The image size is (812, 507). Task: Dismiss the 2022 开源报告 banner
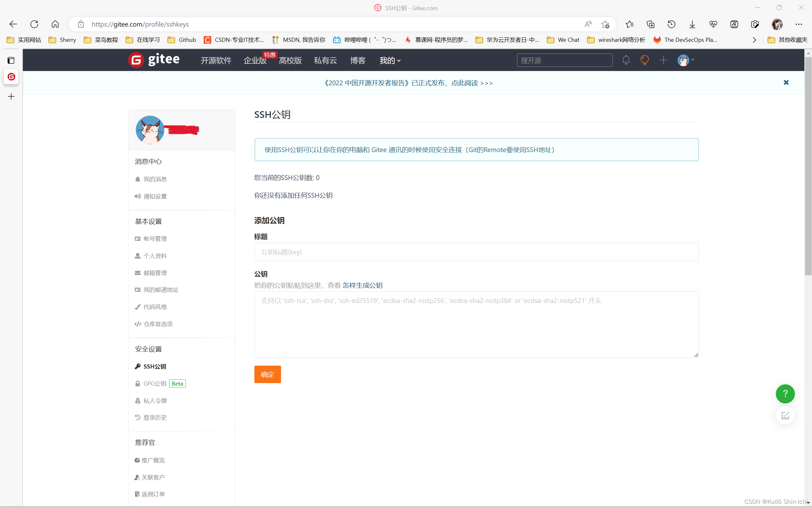[x=786, y=82]
